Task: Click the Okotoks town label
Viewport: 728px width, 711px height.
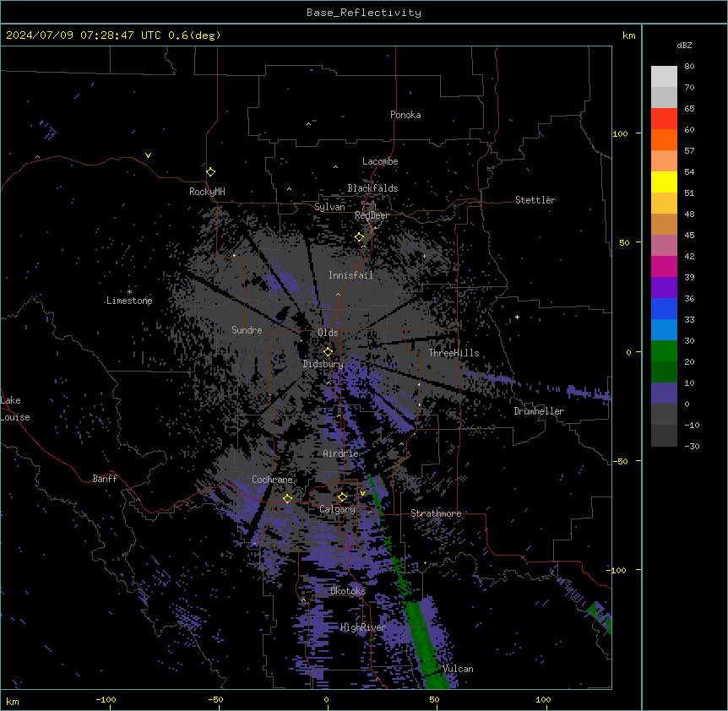Action: [348, 591]
